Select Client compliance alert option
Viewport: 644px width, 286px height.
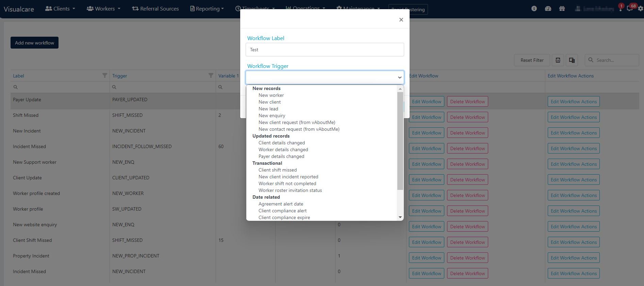click(282, 211)
